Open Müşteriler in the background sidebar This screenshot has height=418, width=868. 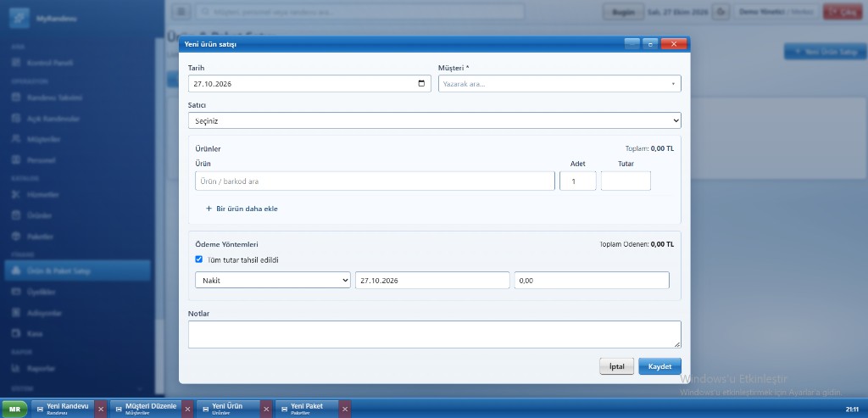tap(77, 139)
